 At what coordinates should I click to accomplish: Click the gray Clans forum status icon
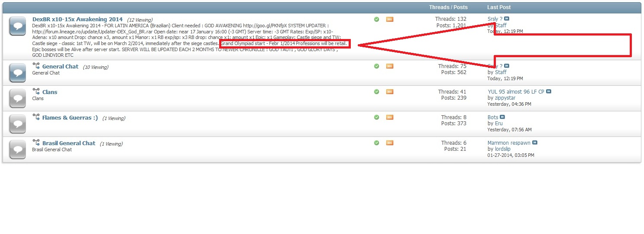[x=17, y=98]
